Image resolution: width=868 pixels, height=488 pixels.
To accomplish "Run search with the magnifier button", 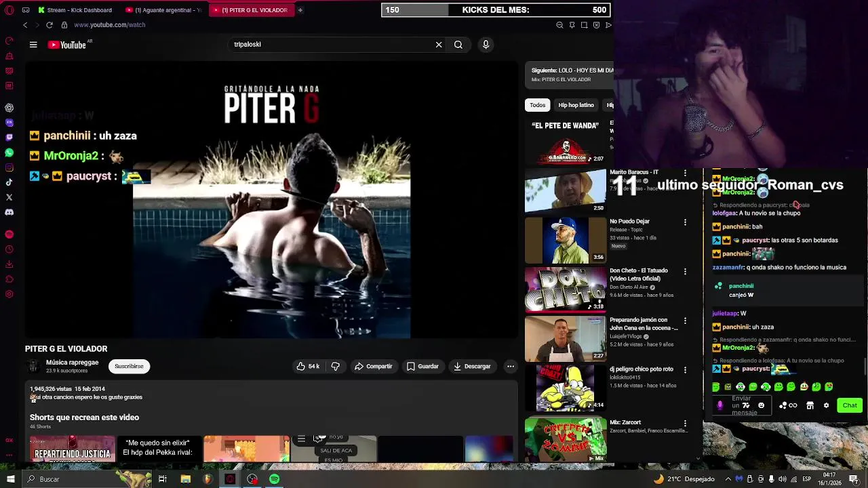I will click(458, 45).
